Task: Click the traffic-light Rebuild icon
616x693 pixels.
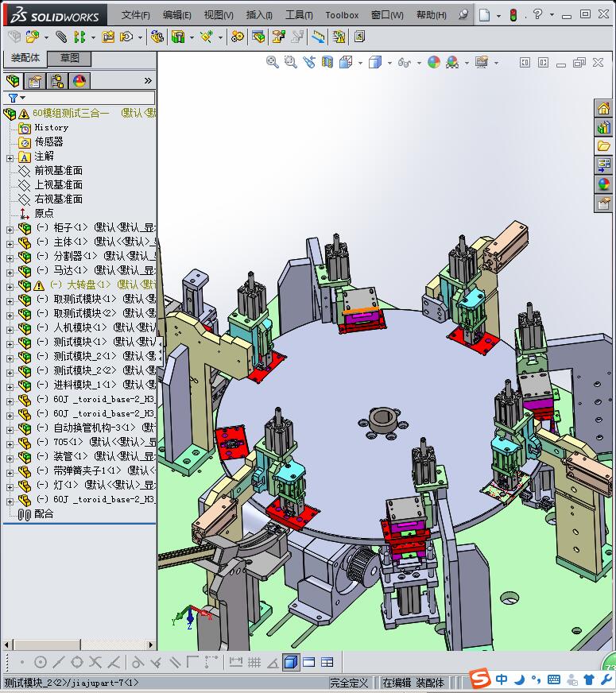Action: coord(513,15)
